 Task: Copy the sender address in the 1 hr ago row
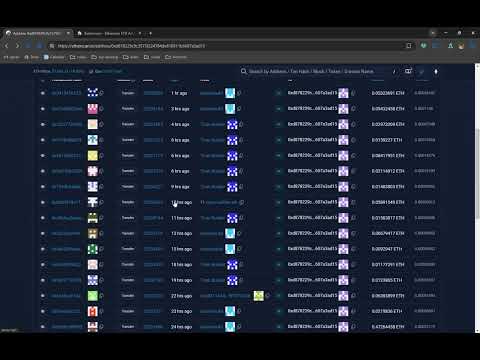point(239,93)
